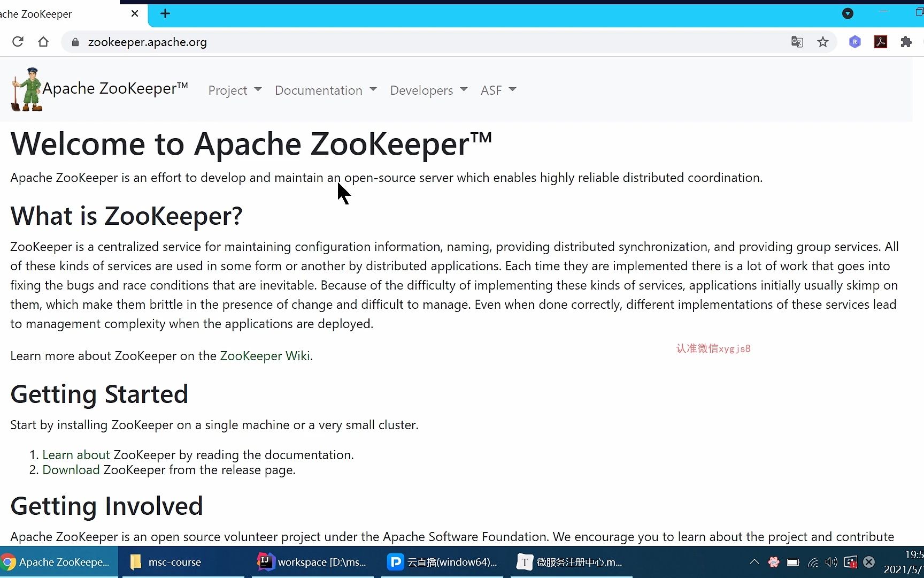Expand the ASF menu
Image resolution: width=924 pixels, height=578 pixels.
[498, 90]
